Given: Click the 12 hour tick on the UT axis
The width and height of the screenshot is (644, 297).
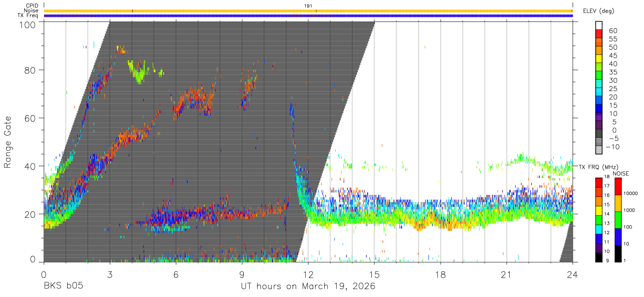Looking at the screenshot, I should point(308,274).
